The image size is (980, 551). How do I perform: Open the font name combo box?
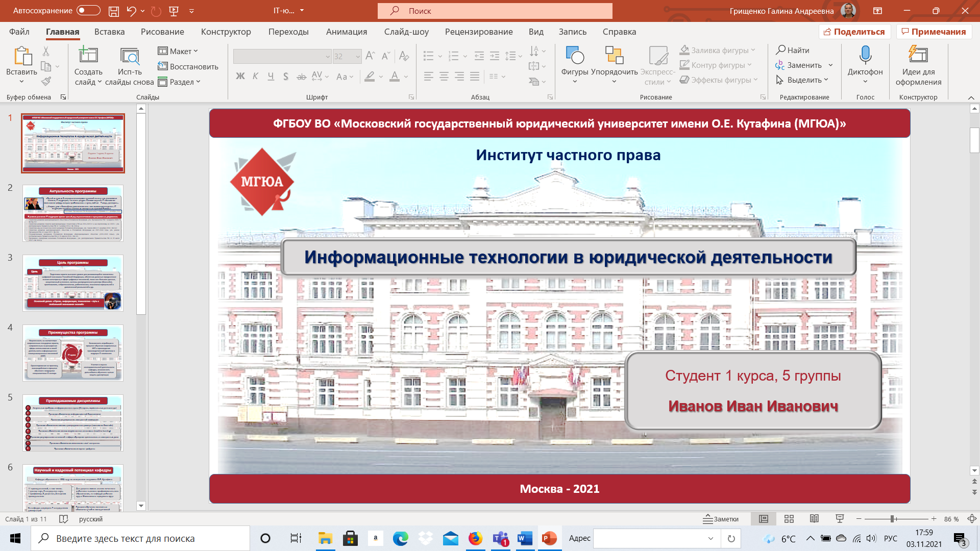click(x=282, y=56)
